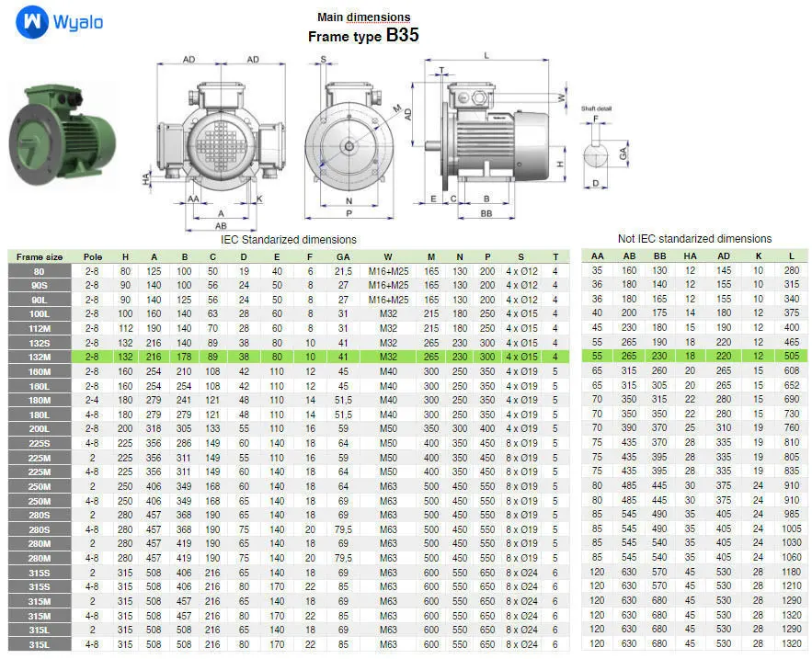812x659 pixels.
Task: Click the 200L frame size label
Action: coord(40,428)
